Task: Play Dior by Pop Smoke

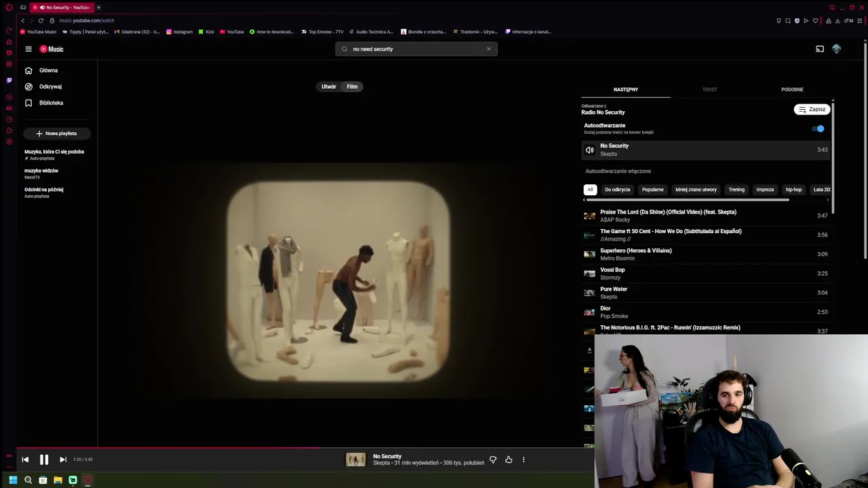Action: pos(706,312)
